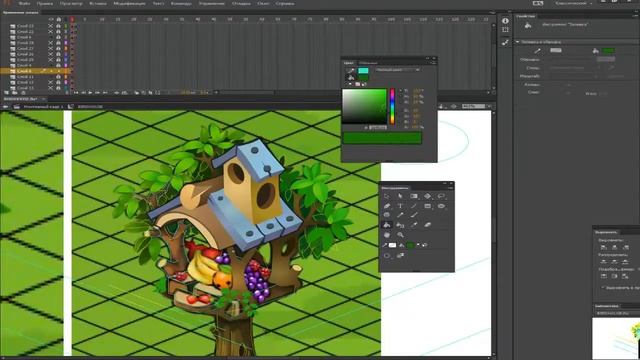The width and height of the screenshot is (640, 360).
Task: Select the Ink Bottle tool
Action: click(x=400, y=225)
